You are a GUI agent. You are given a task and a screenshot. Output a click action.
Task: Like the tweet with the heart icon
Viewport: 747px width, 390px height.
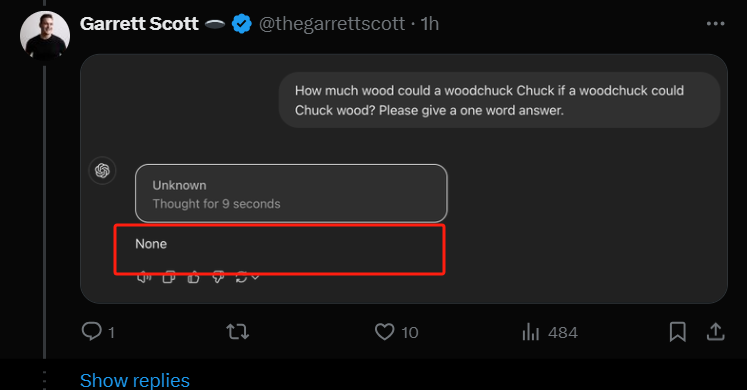pos(384,331)
